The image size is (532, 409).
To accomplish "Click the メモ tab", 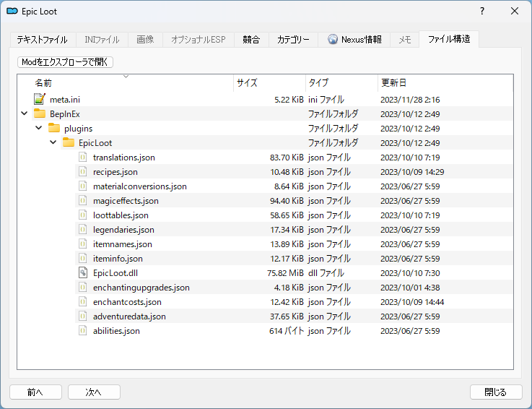I will click(x=405, y=40).
